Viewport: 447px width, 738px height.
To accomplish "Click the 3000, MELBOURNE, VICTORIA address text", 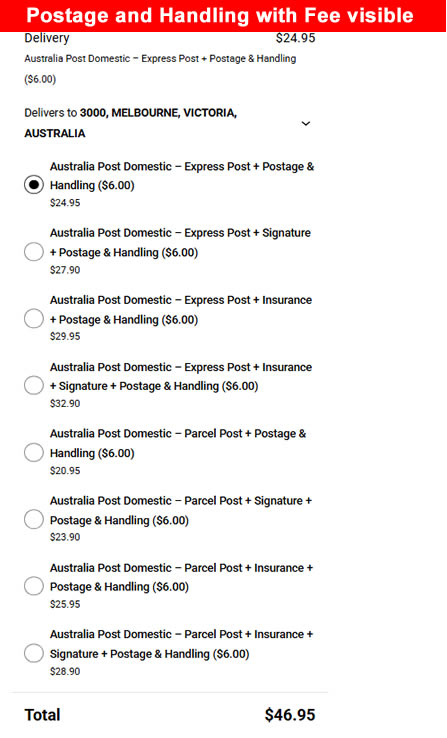I will 158,113.
